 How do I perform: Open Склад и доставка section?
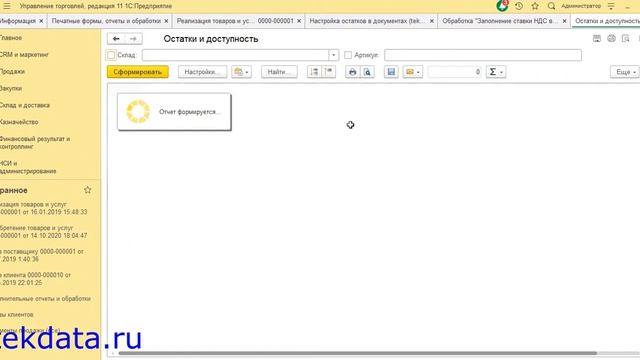24,105
